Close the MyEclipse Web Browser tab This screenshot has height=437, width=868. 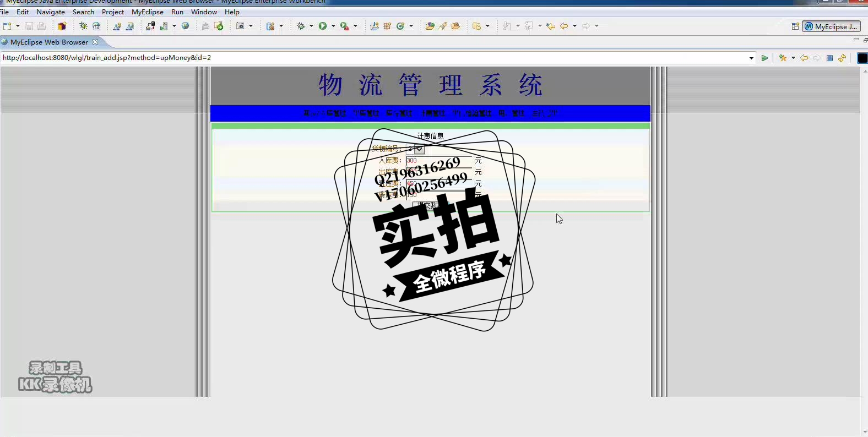[95, 42]
